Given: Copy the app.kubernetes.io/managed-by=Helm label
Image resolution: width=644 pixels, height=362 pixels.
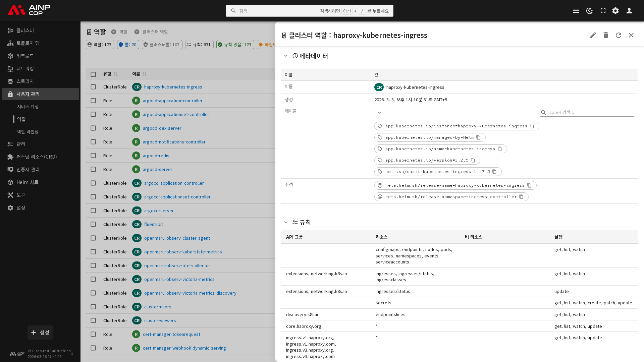Looking at the screenshot, I should [478, 137].
